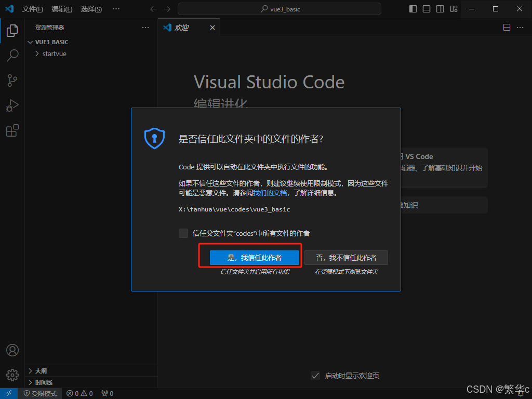532x399 pixels.
Task: Open the Search view icon
Action: [x=12, y=55]
